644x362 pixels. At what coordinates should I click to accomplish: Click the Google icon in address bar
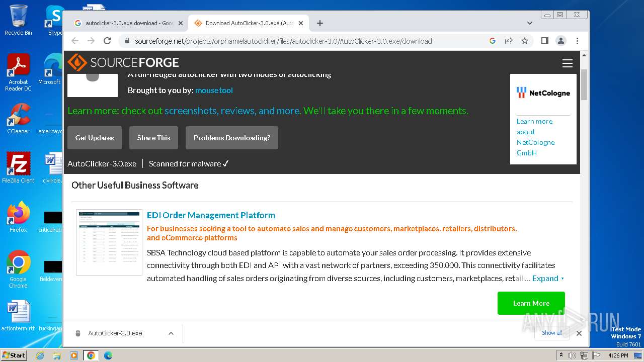pyautogui.click(x=493, y=41)
